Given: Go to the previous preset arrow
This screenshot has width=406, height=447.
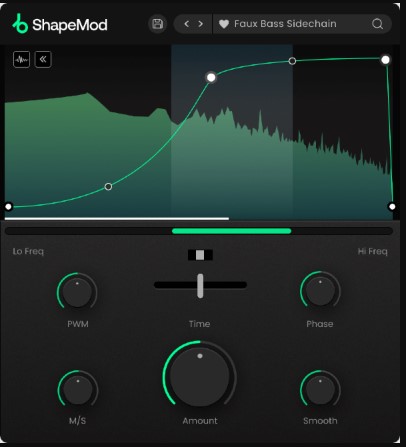Looking at the screenshot, I should pos(187,24).
